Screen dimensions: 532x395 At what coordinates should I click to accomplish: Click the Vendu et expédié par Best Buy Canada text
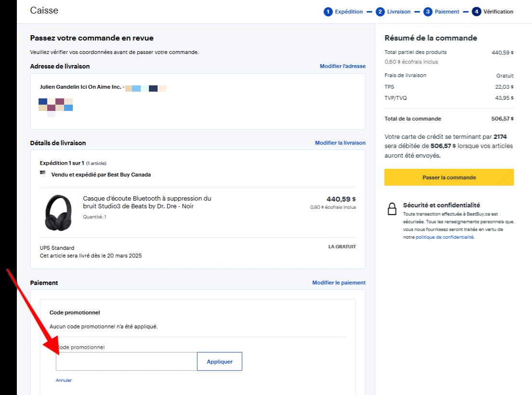coord(101,175)
